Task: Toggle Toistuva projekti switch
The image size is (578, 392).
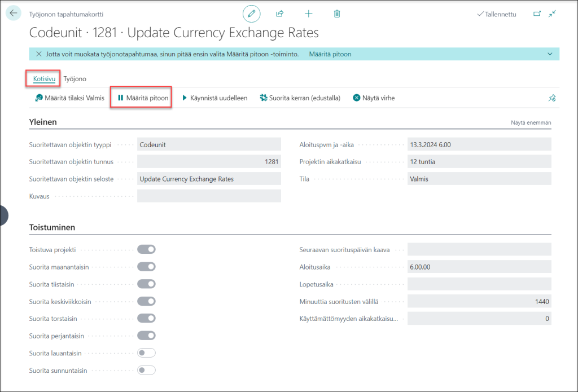Action: [x=146, y=249]
